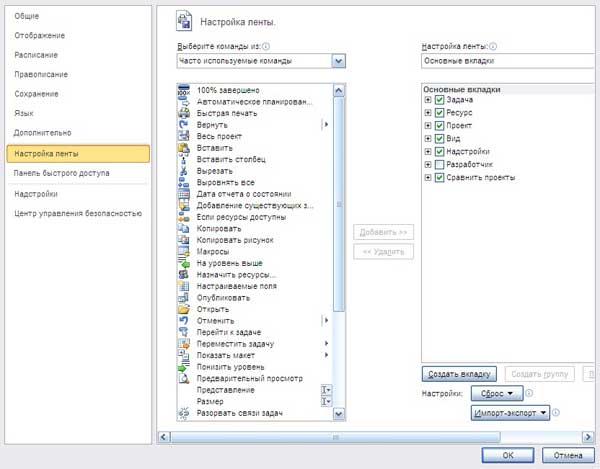This screenshot has width=600, height=469.
Task: Click the Копировать copy icon
Action: point(184,228)
